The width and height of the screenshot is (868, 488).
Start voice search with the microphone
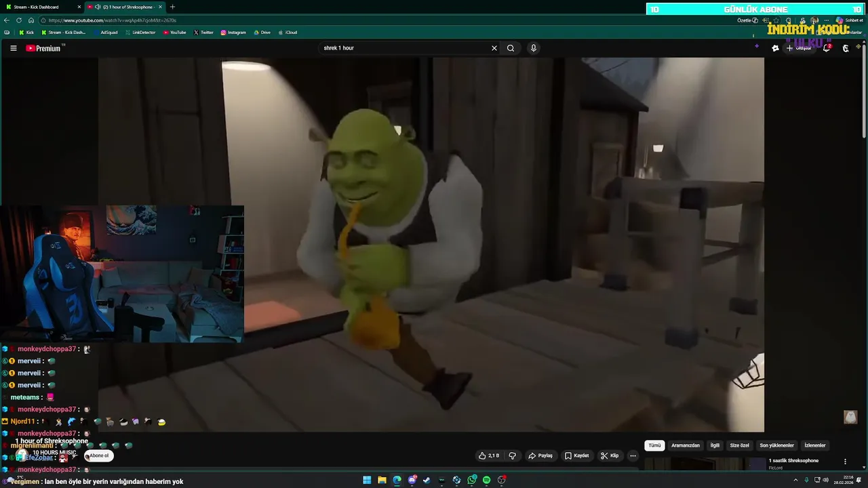coord(534,48)
